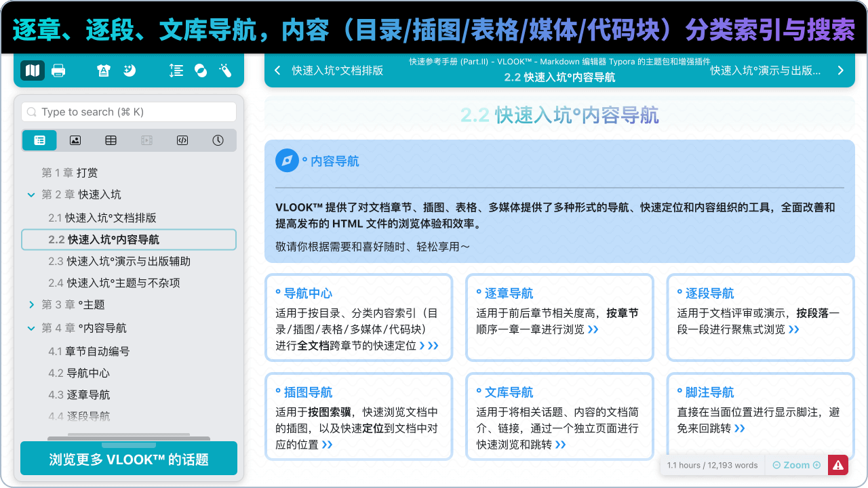Image resolution: width=868 pixels, height=488 pixels.
Task: Follow double-arrow link in 文库导航 card
Action: pyautogui.click(x=561, y=445)
